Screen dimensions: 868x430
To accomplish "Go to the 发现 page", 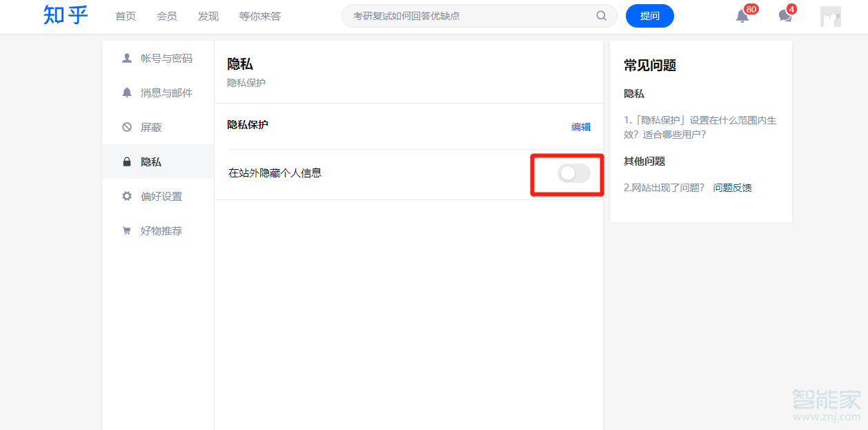I will (x=207, y=16).
